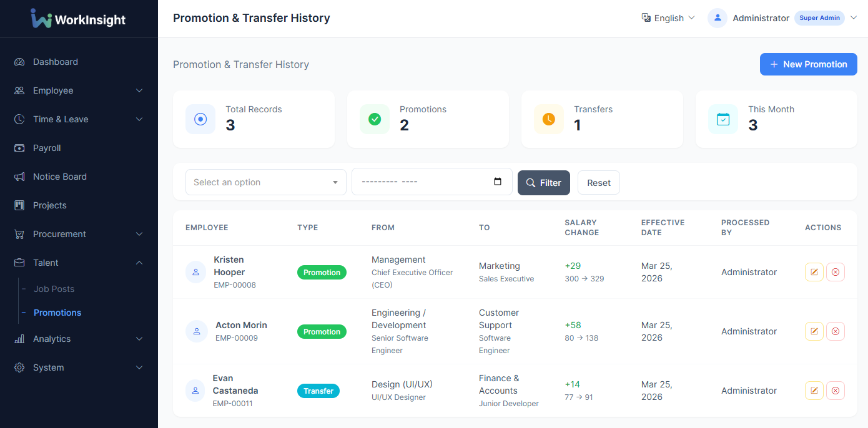Screen dimensions: 868x428
Task: Click the Administrator user avatar icon
Action: tap(718, 18)
